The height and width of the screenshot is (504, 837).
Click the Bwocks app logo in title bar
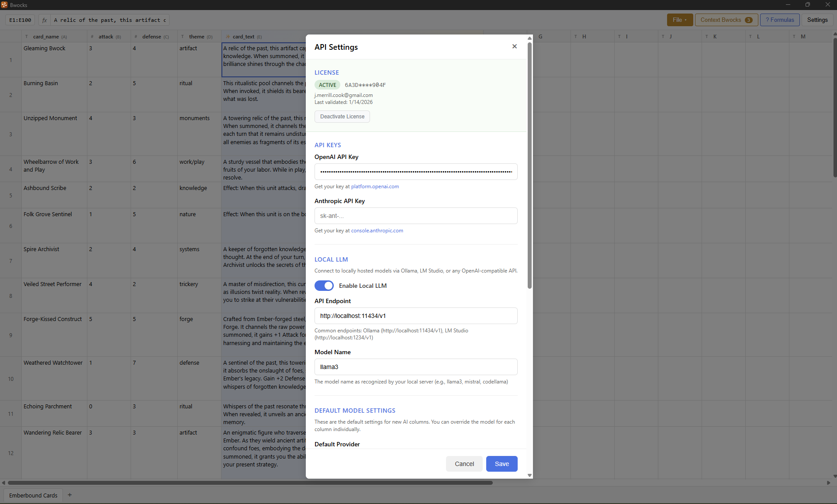tap(4, 5)
